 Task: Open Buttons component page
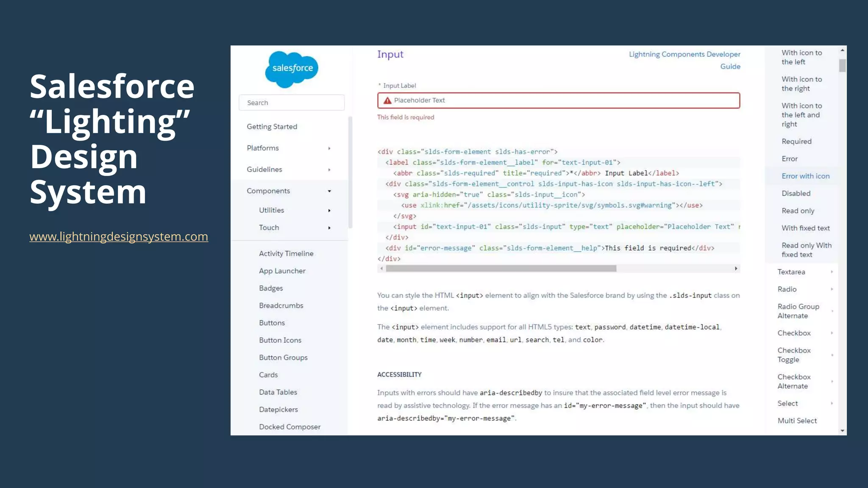(x=272, y=323)
